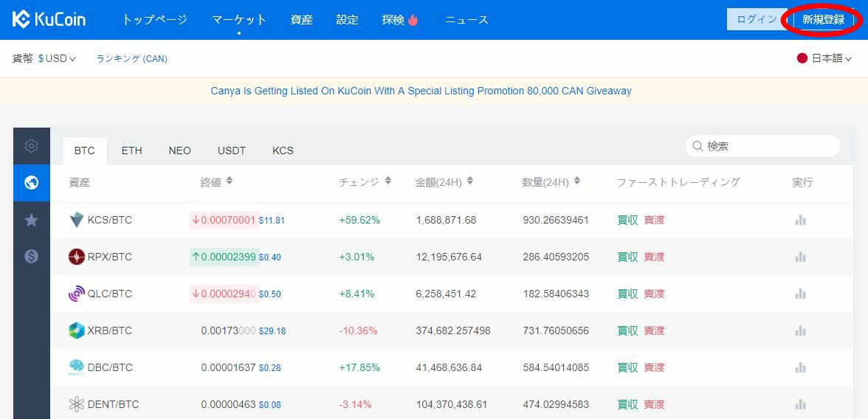Open the chart icon for KCS/BTC
This screenshot has width=868, height=419.
tap(800, 220)
